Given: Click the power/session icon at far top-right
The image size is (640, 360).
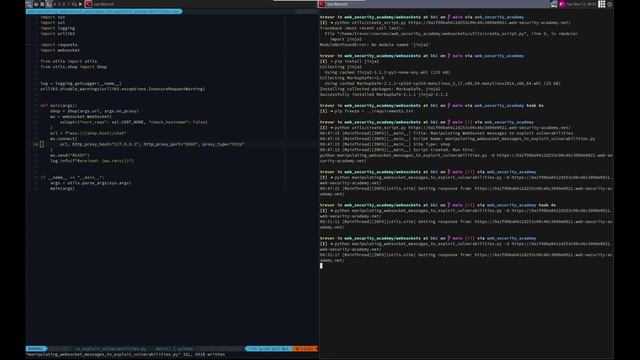Looking at the screenshot, I should (610, 4).
